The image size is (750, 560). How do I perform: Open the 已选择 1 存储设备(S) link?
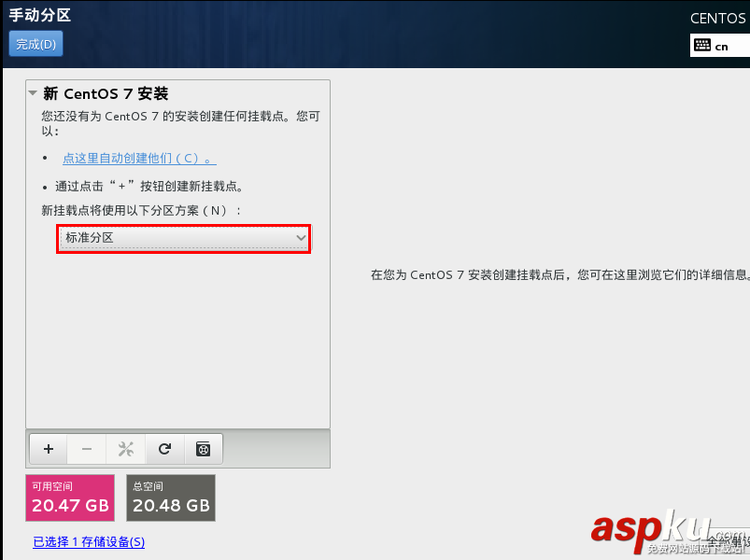tap(89, 542)
